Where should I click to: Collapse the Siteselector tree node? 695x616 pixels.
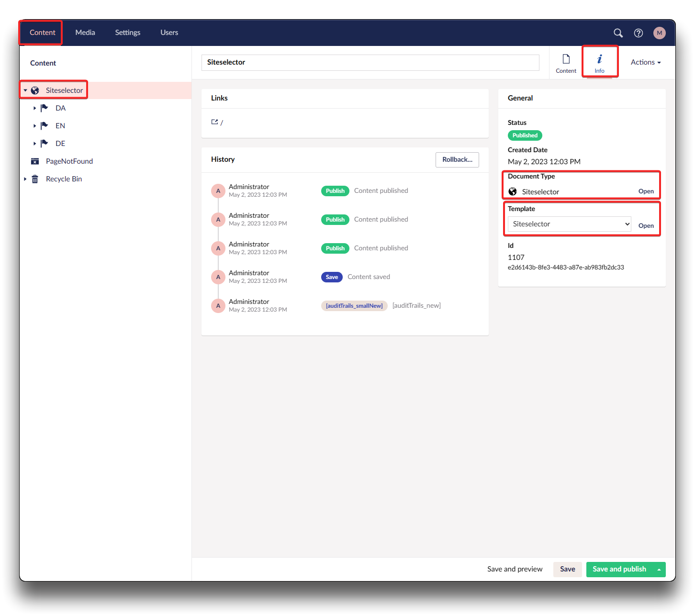click(x=25, y=90)
